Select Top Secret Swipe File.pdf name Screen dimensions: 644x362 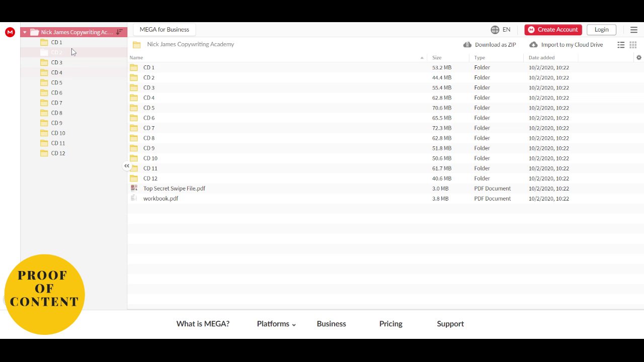click(x=174, y=189)
